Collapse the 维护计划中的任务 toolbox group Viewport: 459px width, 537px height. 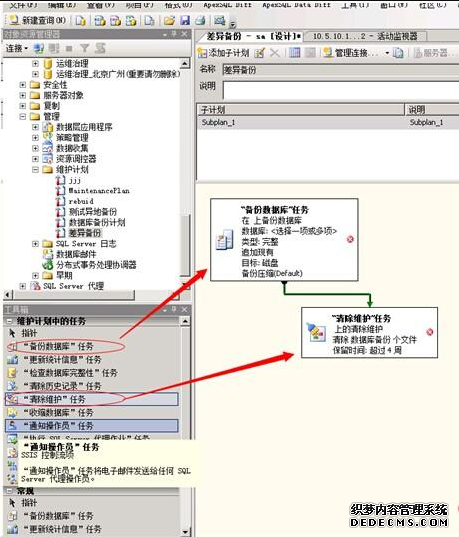pyautogui.click(x=10, y=321)
